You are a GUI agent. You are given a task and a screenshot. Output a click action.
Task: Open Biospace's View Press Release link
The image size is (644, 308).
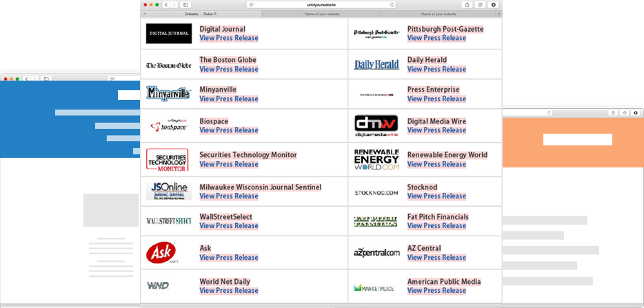[229, 130]
